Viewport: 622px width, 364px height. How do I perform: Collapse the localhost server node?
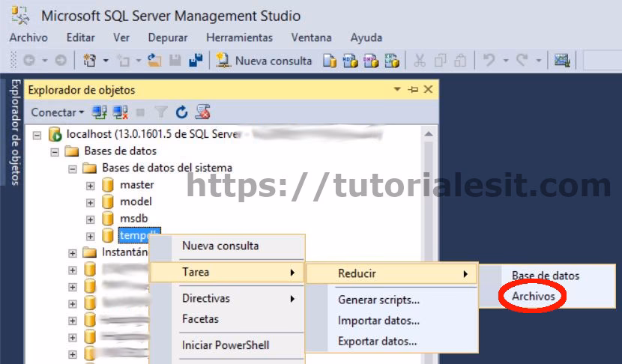(x=37, y=136)
